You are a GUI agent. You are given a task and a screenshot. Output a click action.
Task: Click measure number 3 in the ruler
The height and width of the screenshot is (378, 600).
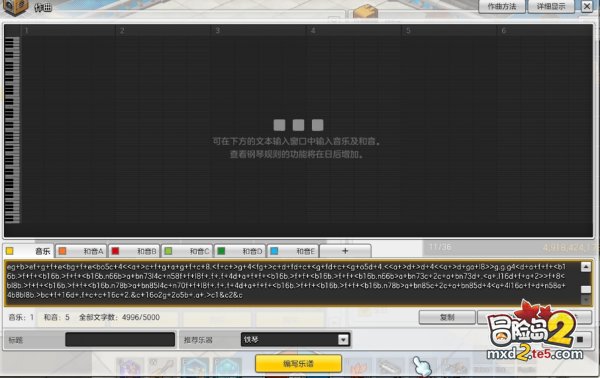[x=217, y=31]
